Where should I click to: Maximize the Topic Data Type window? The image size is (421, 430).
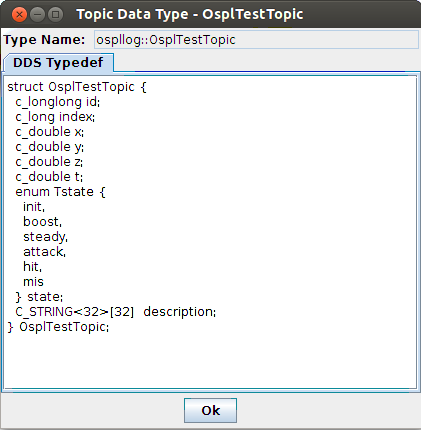[55, 15]
